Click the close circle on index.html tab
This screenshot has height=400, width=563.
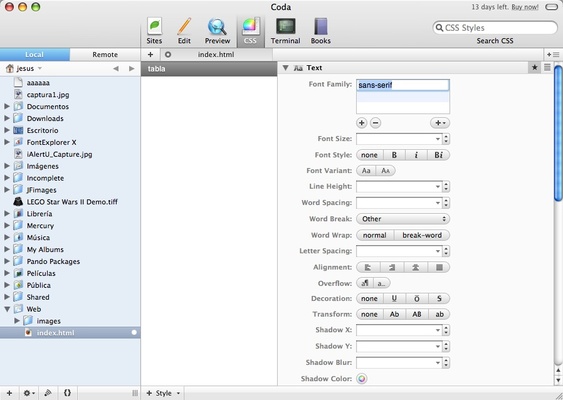[x=168, y=55]
